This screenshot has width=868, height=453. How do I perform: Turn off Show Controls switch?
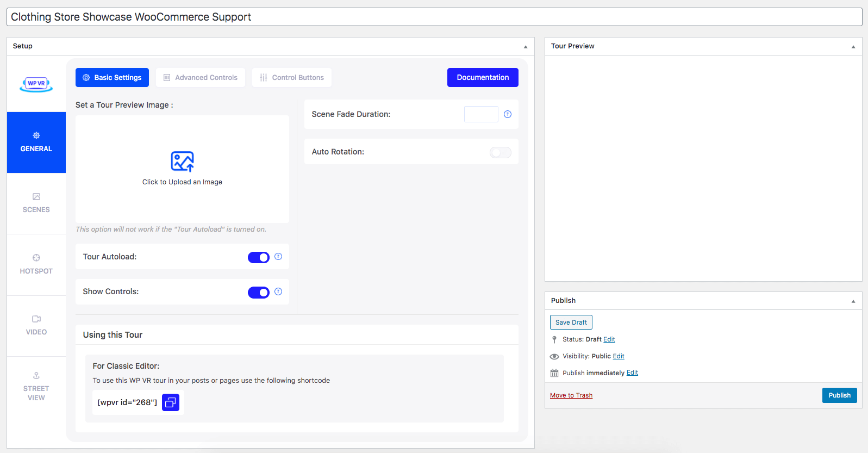tap(259, 293)
